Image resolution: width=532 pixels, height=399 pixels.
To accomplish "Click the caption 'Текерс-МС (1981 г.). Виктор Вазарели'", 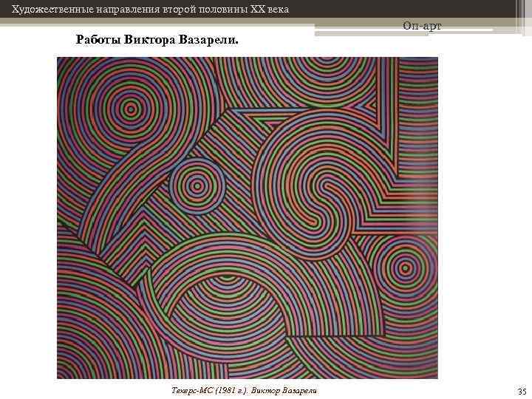I will (x=244, y=391).
